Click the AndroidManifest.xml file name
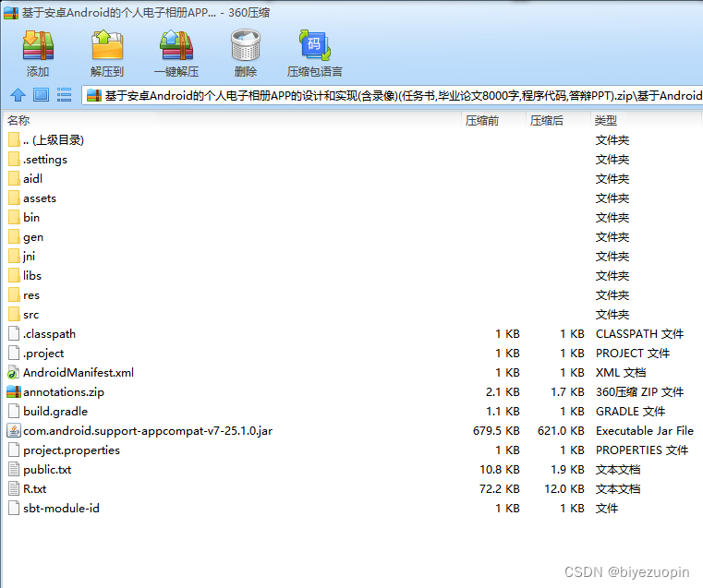Image resolution: width=703 pixels, height=588 pixels. (79, 373)
